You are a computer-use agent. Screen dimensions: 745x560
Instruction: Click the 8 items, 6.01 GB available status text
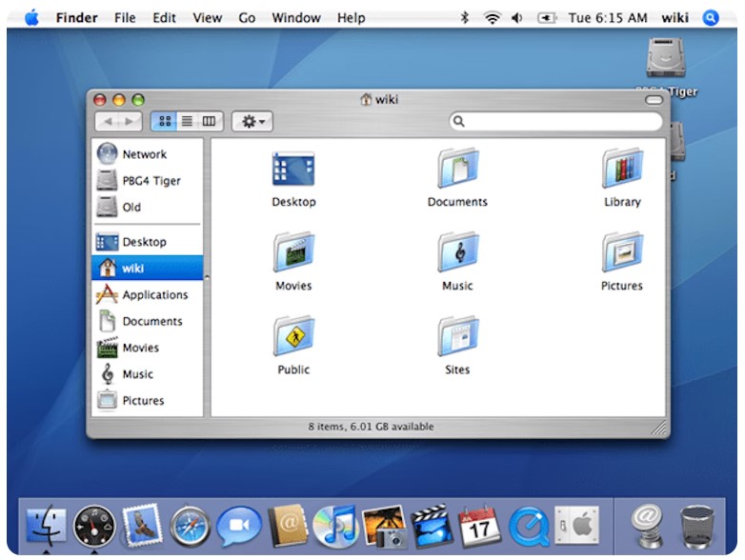pyautogui.click(x=371, y=427)
